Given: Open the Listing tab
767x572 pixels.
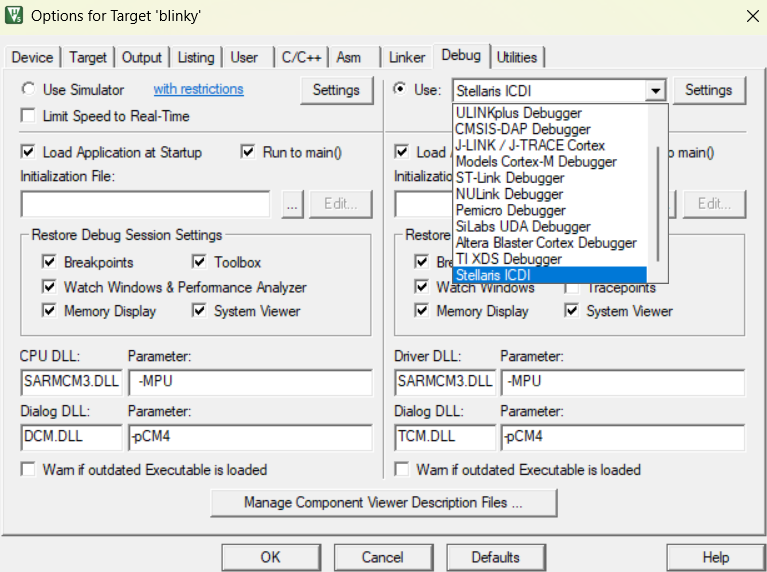Looking at the screenshot, I should click(x=196, y=57).
